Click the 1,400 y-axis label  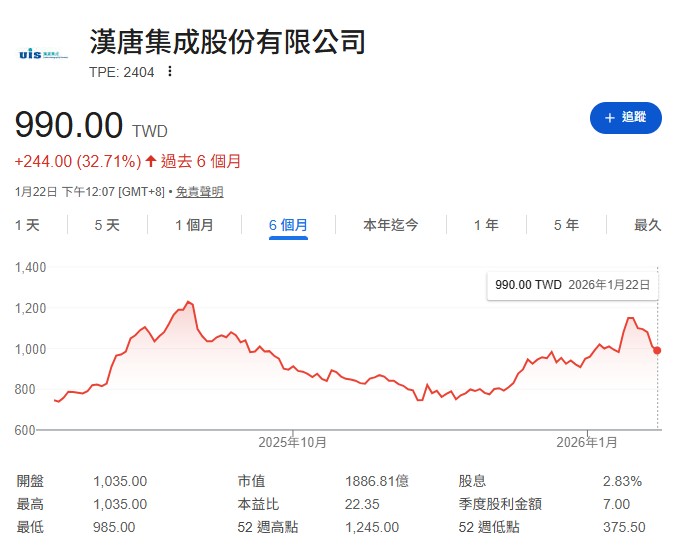click(30, 268)
